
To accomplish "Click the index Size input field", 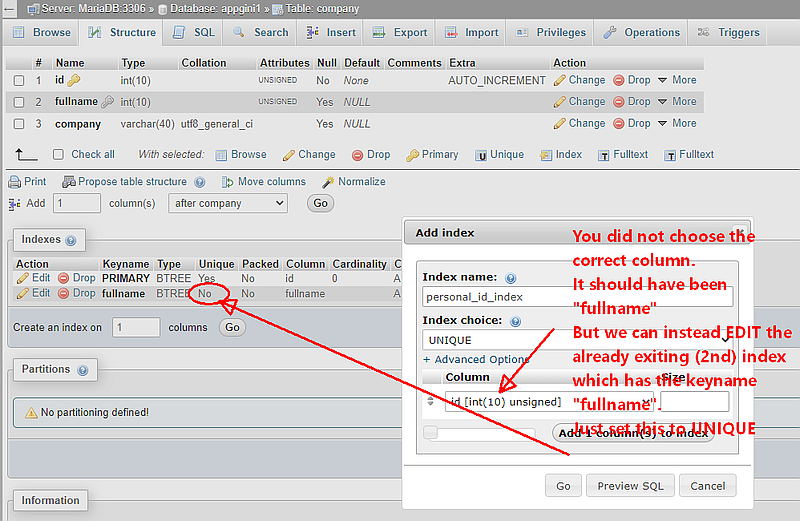I will tap(694, 402).
